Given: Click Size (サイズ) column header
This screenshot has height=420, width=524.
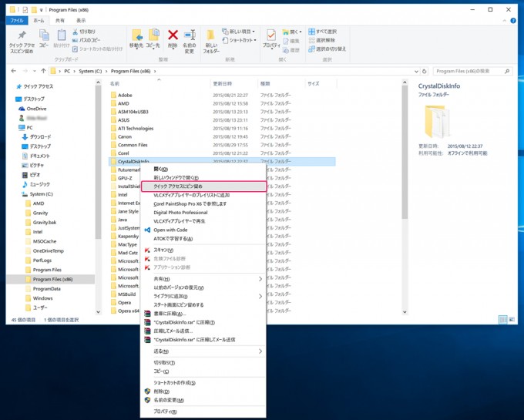Looking at the screenshot, I should (321, 83).
